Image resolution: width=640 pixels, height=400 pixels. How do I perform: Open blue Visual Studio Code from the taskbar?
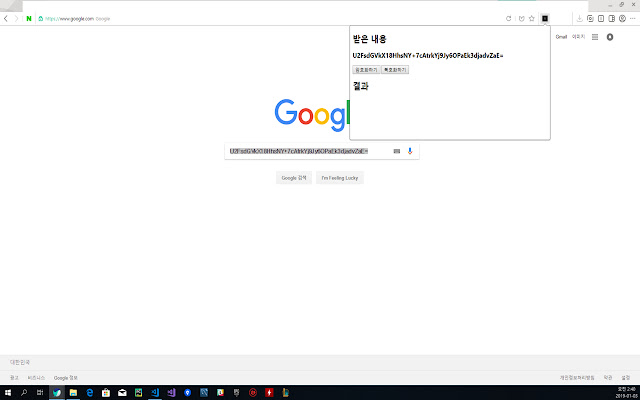(155, 393)
